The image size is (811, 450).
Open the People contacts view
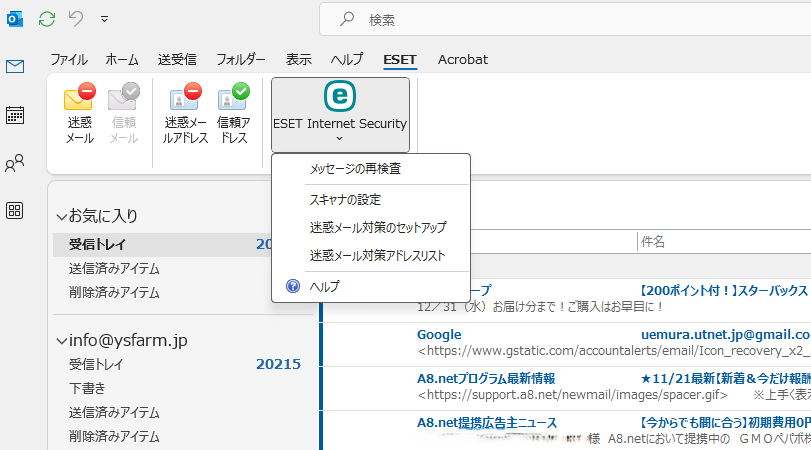[15, 163]
